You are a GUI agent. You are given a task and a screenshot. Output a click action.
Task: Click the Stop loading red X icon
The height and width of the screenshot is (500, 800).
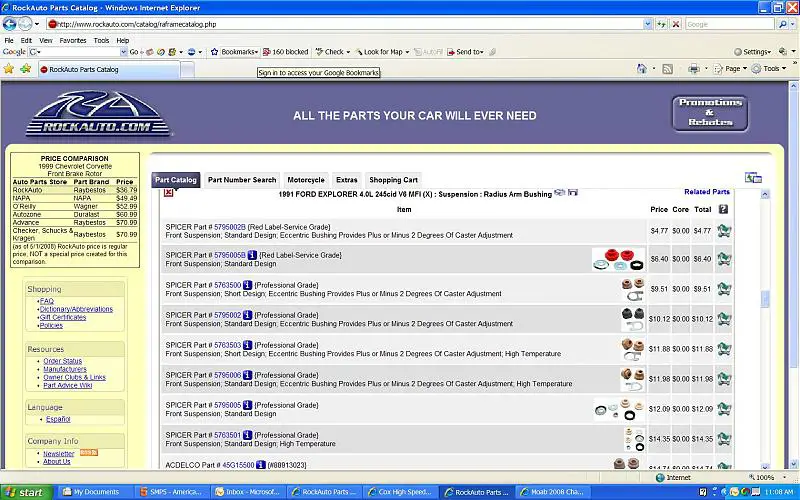coord(676,24)
